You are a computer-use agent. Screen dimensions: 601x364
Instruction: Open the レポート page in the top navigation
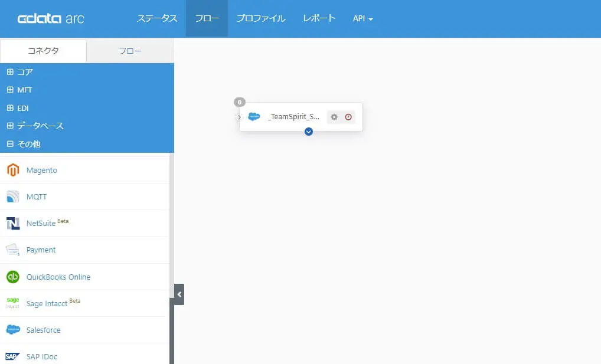pyautogui.click(x=319, y=18)
